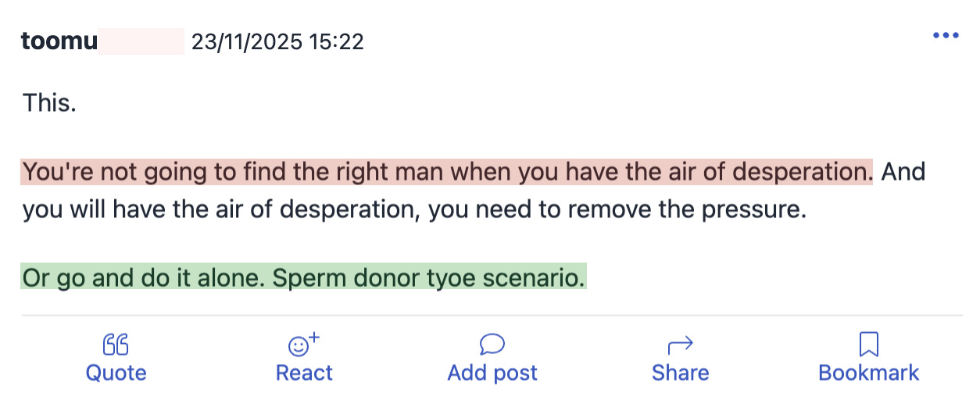Click the Quote quotation-marks icon
980x397 pixels.
(116, 345)
